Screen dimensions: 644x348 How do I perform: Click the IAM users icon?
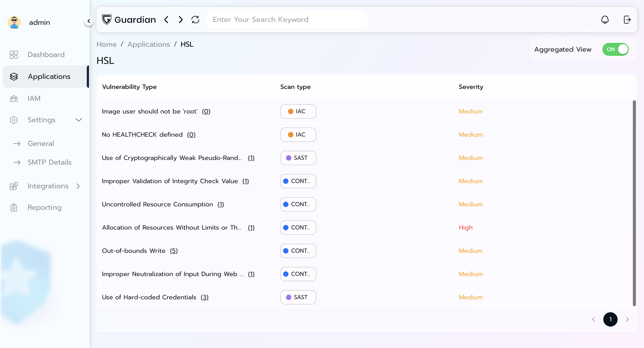pos(14,98)
